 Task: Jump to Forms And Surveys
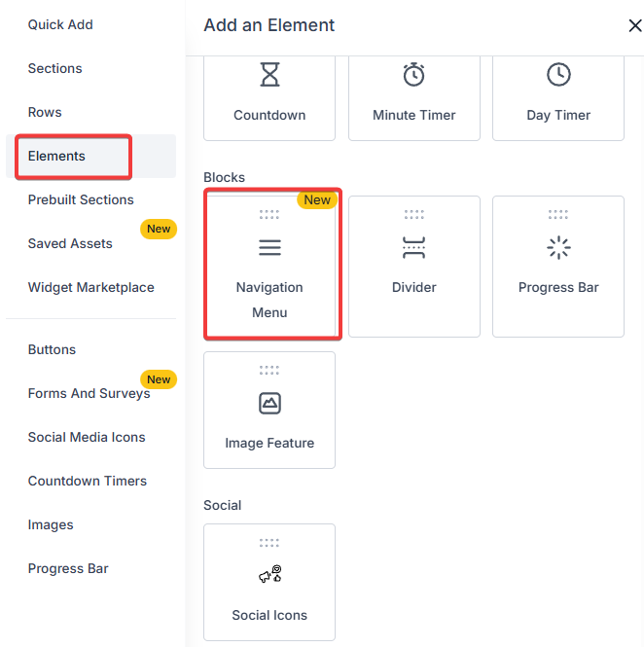[x=89, y=393]
